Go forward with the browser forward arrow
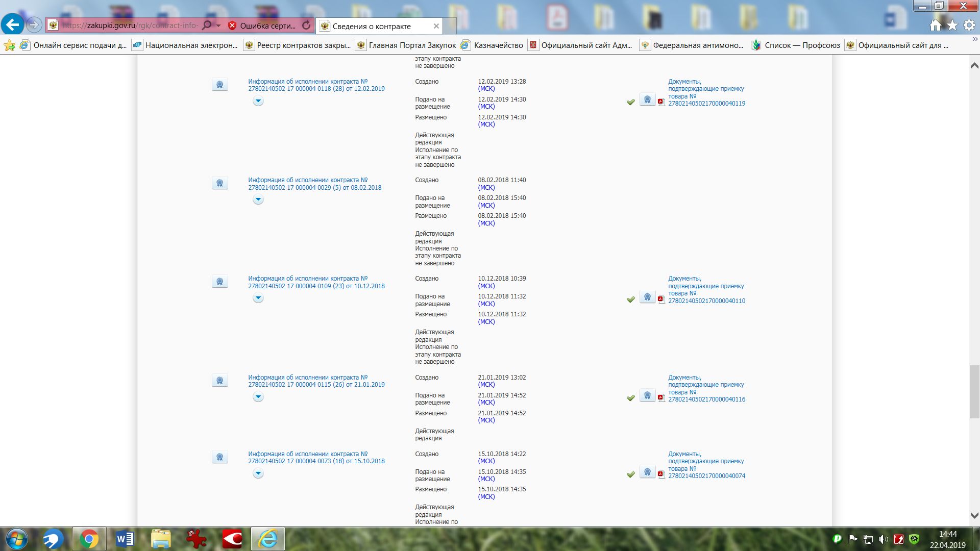The height and width of the screenshot is (551, 980). click(34, 24)
